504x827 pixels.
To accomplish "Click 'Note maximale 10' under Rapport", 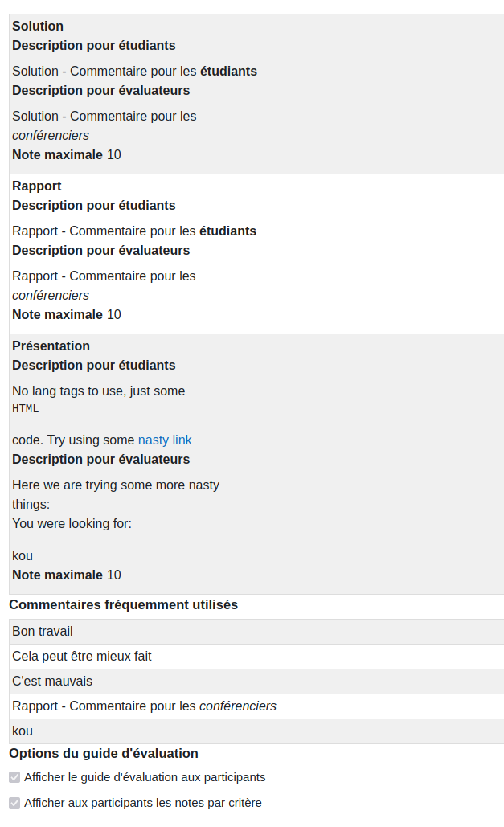I will [x=67, y=314].
